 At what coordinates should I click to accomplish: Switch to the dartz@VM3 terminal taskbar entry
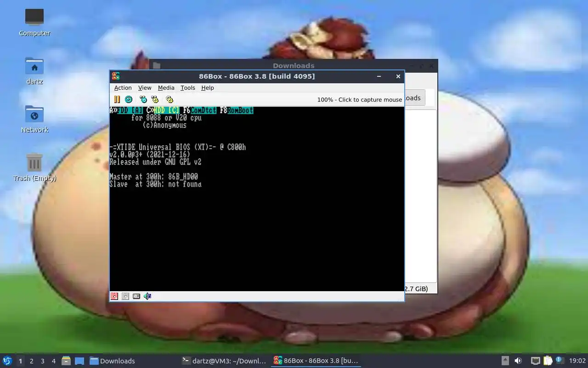click(224, 361)
